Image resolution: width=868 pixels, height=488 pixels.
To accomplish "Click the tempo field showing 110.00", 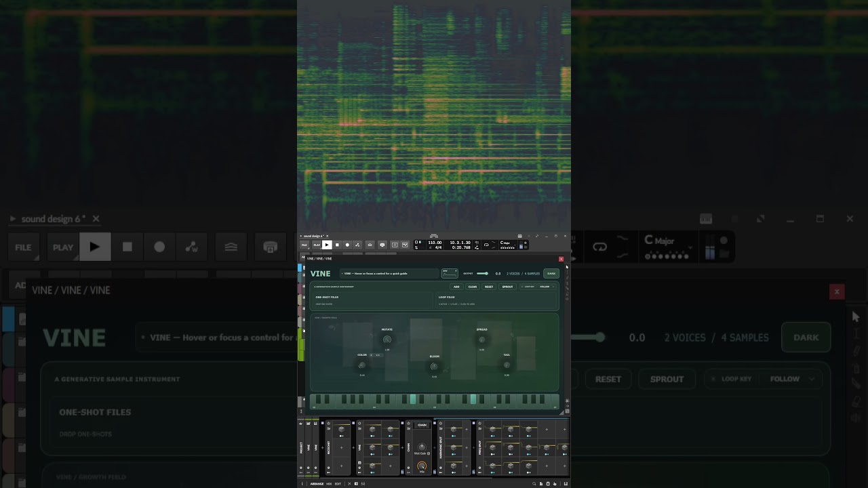I will click(435, 243).
